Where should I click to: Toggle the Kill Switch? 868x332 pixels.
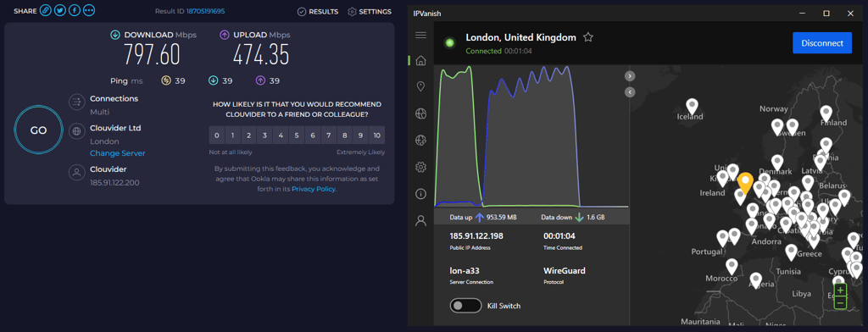tap(465, 306)
